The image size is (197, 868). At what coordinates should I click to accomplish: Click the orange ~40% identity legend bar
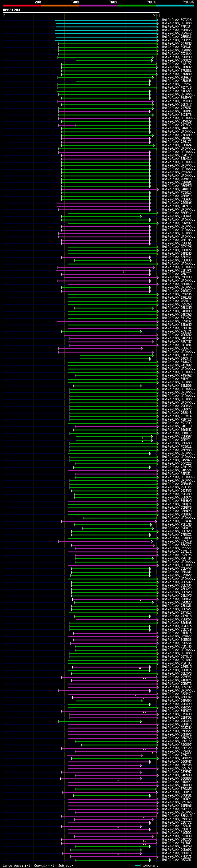60,6
